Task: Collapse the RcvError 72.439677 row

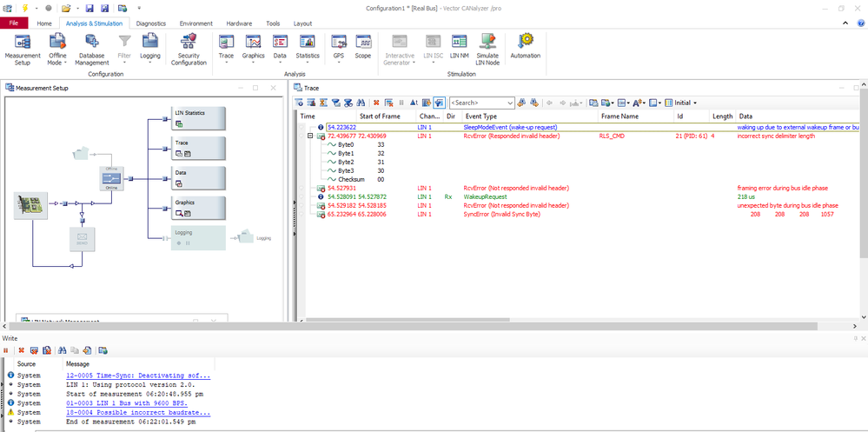Action: 310,136
